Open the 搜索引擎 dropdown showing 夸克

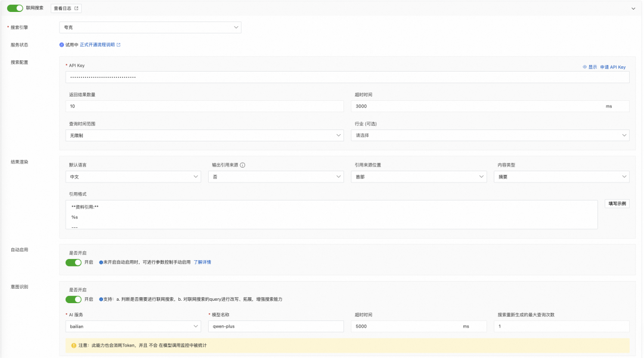pos(150,27)
